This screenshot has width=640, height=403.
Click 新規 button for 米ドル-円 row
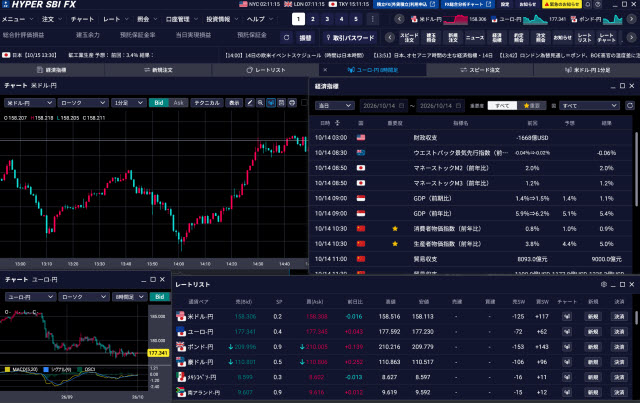[x=593, y=316]
